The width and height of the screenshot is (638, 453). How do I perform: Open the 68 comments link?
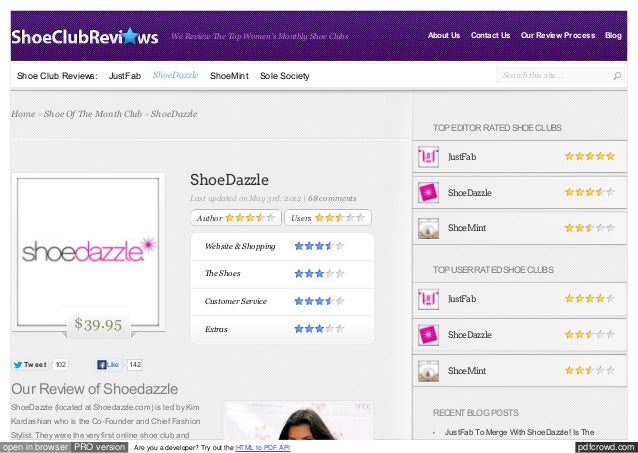point(332,198)
